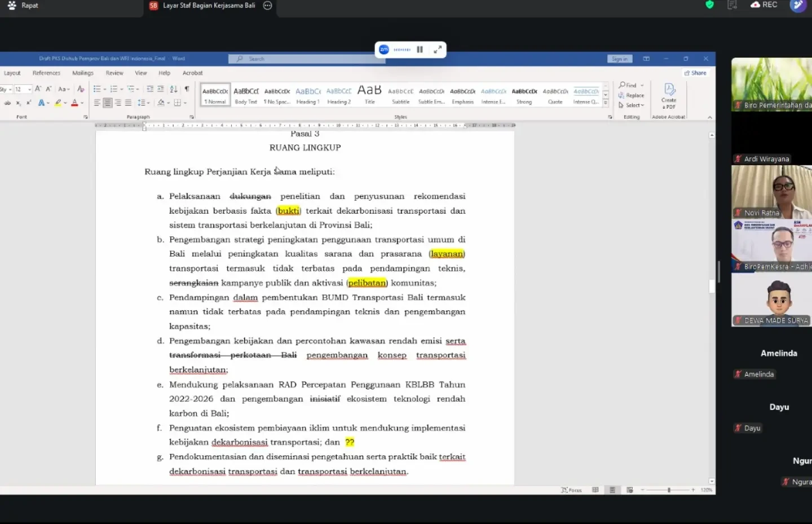Click the Decrease Indent icon

150,89
